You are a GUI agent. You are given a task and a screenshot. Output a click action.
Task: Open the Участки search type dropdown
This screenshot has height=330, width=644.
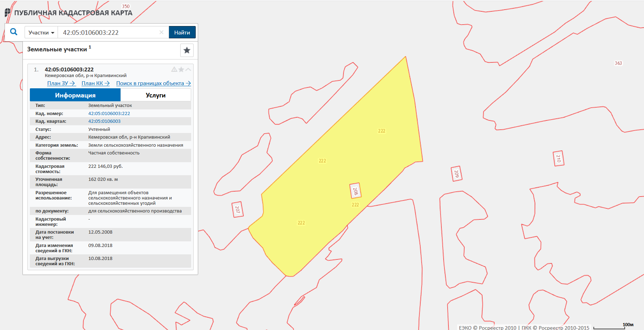(x=41, y=33)
